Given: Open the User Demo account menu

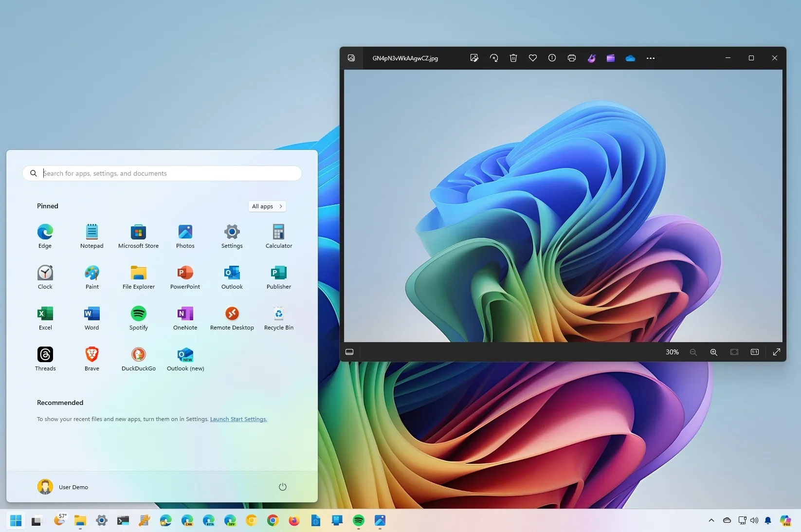Looking at the screenshot, I should [x=63, y=487].
